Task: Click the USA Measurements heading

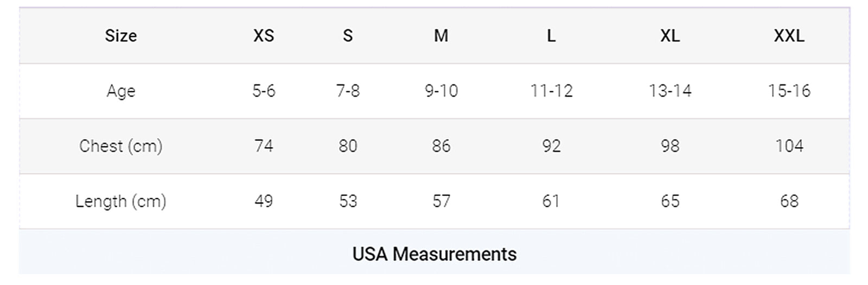Action: 434,254
